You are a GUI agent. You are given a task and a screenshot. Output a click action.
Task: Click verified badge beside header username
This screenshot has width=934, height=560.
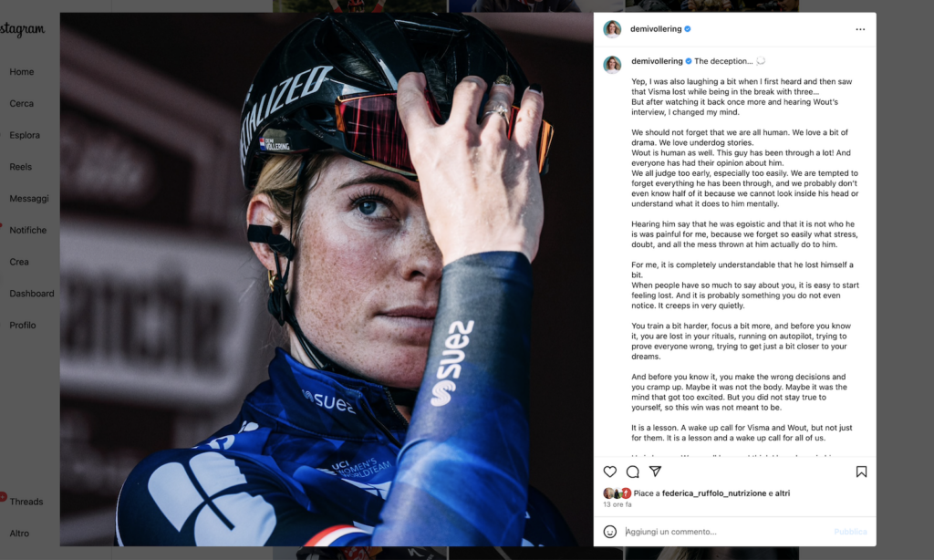[x=688, y=28]
